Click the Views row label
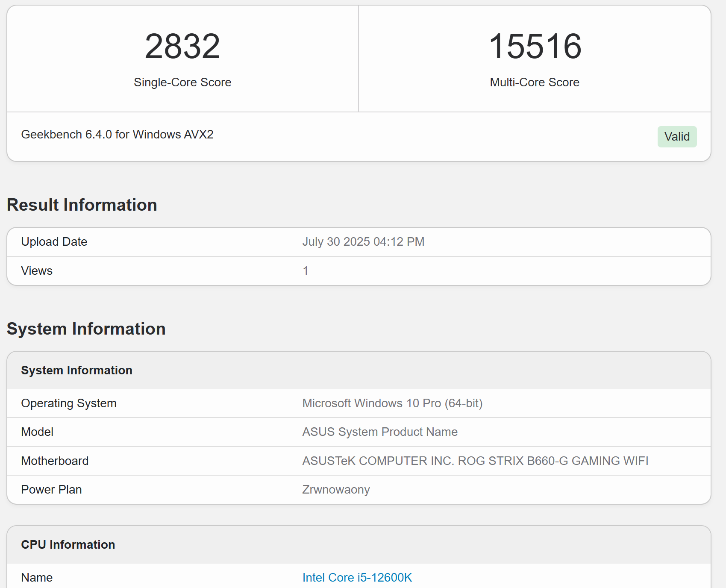Screen dimensions: 726x588 [x=37, y=271]
